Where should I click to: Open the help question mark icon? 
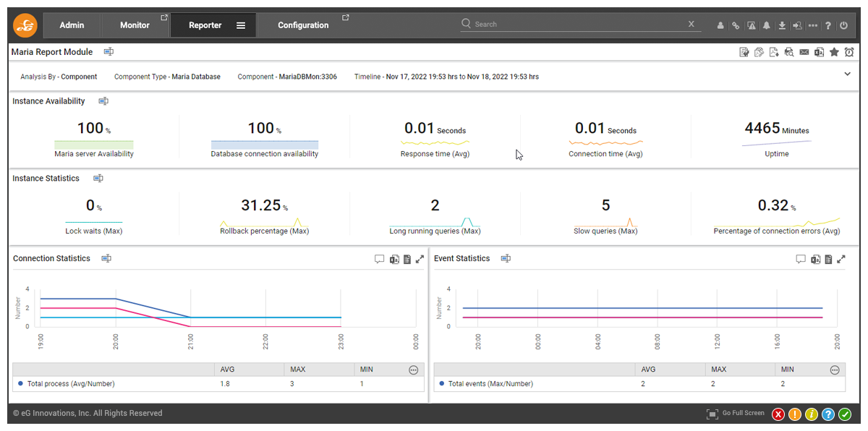(x=828, y=25)
